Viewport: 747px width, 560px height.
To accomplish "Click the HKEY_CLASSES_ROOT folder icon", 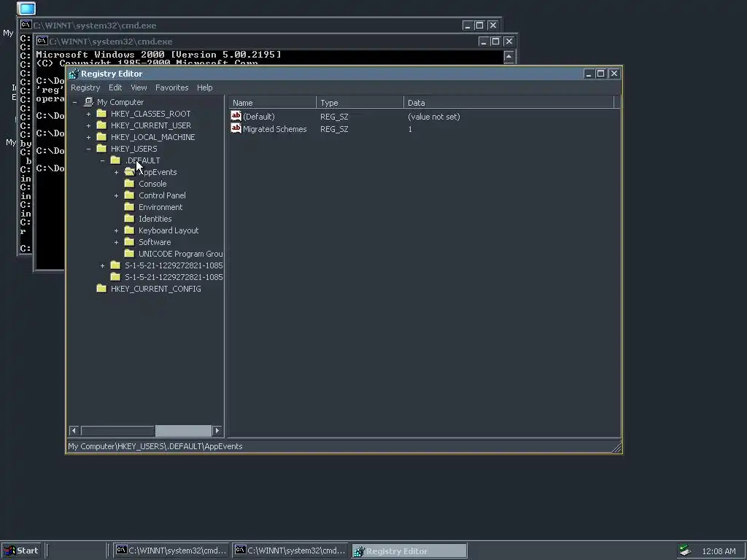I will click(101, 113).
